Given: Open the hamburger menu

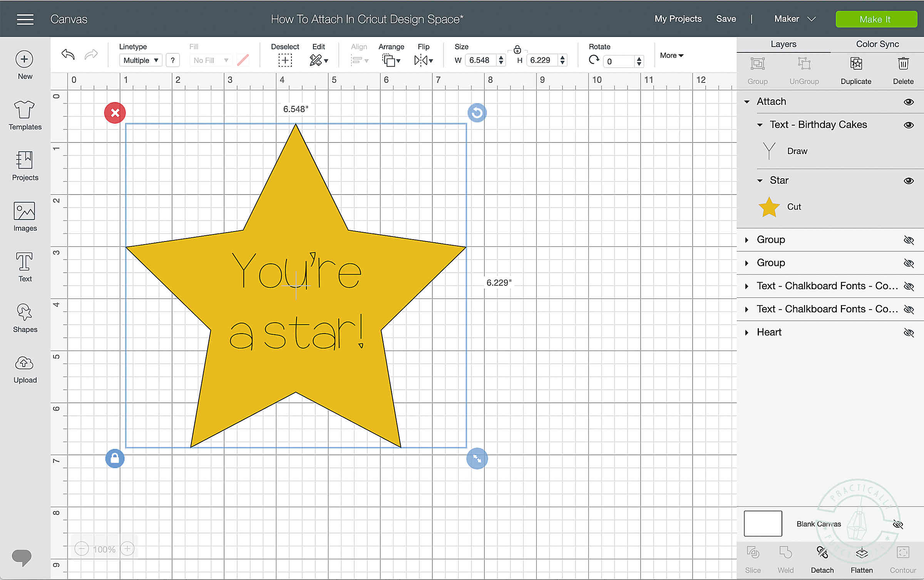Looking at the screenshot, I should 25,19.
